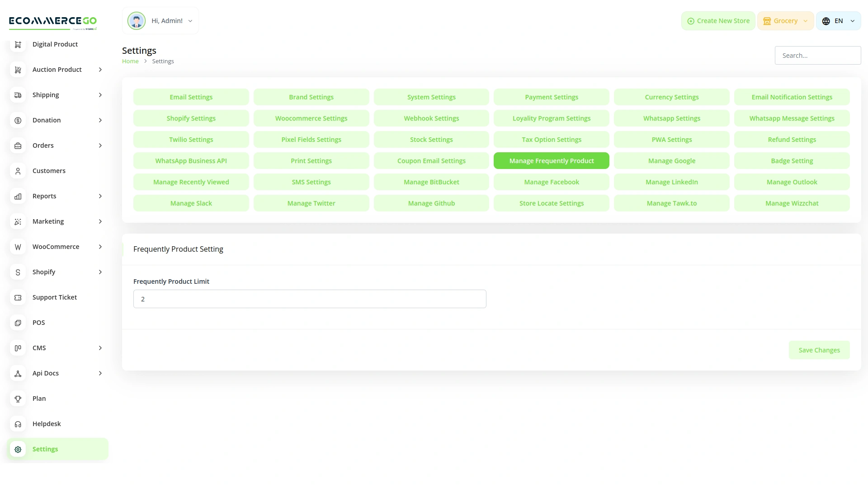Image resolution: width=868 pixels, height=488 pixels.
Task: Click the Save Changes button
Action: [819, 350]
